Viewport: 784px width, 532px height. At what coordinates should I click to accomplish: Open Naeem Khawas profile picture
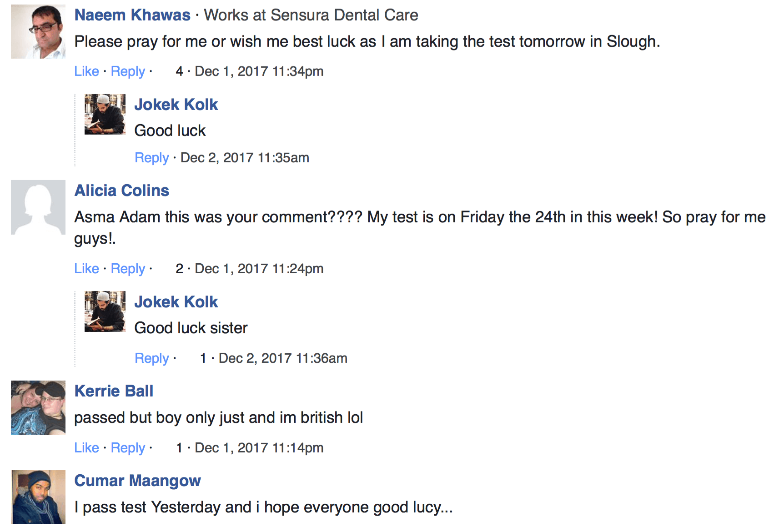[38, 31]
